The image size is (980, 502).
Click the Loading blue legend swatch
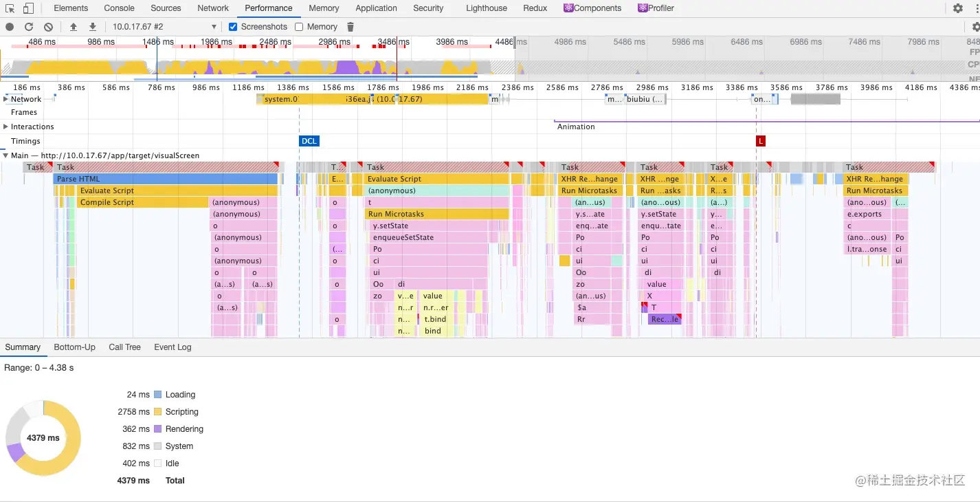point(157,395)
